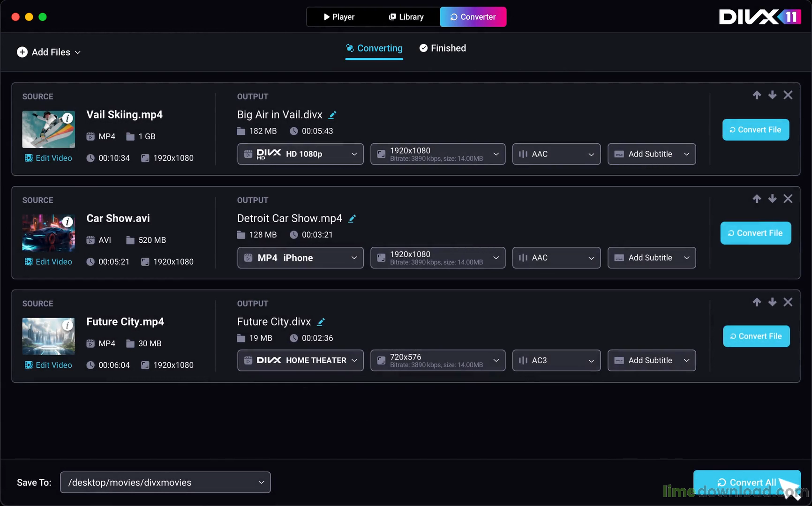Switch to the Player tab
This screenshot has height=506, width=812.
click(339, 17)
